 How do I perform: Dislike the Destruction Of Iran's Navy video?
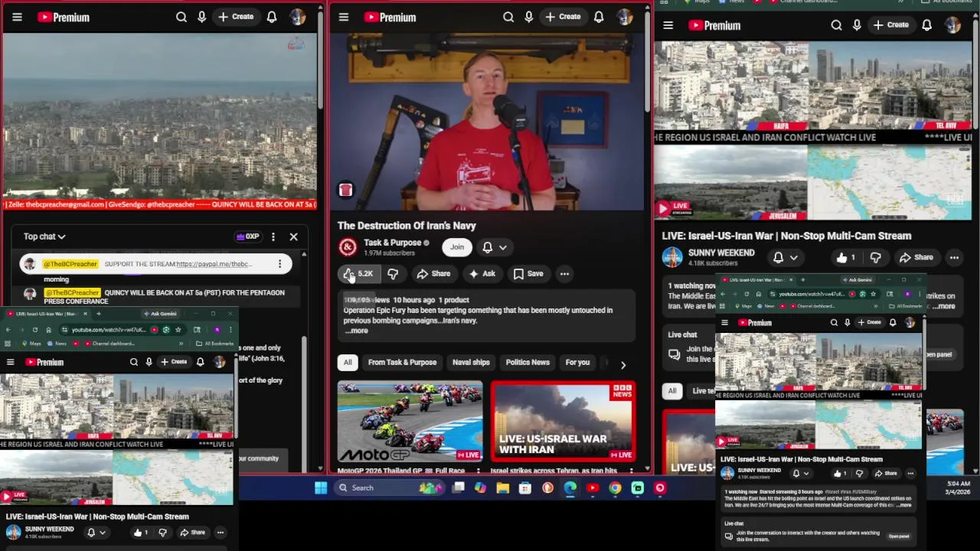(393, 274)
